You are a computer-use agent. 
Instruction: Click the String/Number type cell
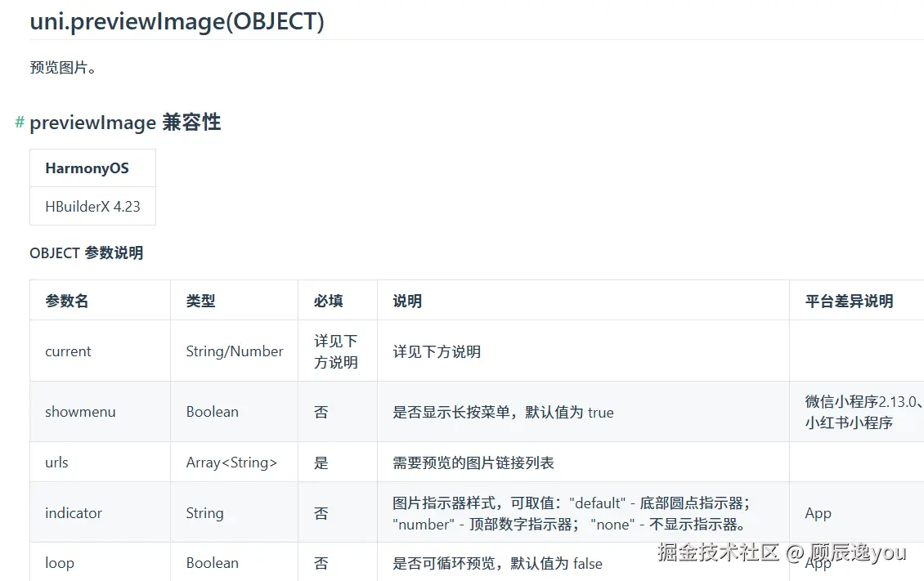tap(234, 351)
